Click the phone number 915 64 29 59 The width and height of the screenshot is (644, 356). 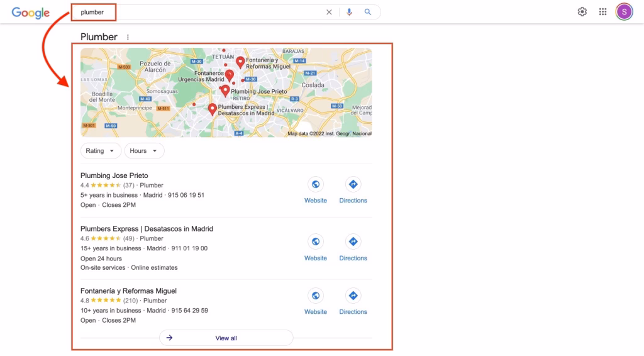190,311
